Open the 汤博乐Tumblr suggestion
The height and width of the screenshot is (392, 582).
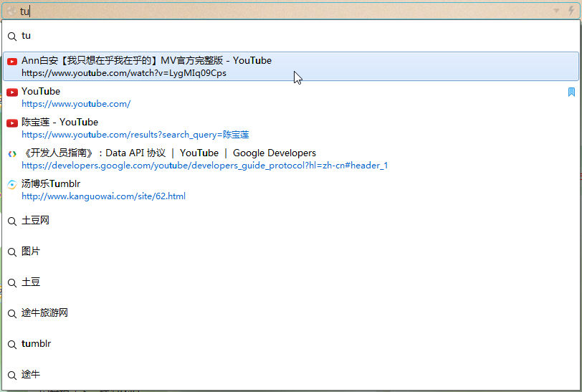pyautogui.click(x=290, y=190)
